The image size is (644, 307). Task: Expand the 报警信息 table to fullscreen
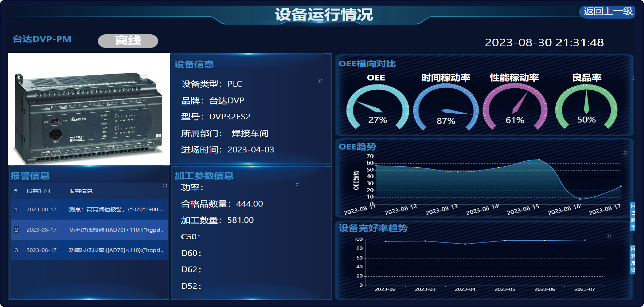click(x=165, y=185)
